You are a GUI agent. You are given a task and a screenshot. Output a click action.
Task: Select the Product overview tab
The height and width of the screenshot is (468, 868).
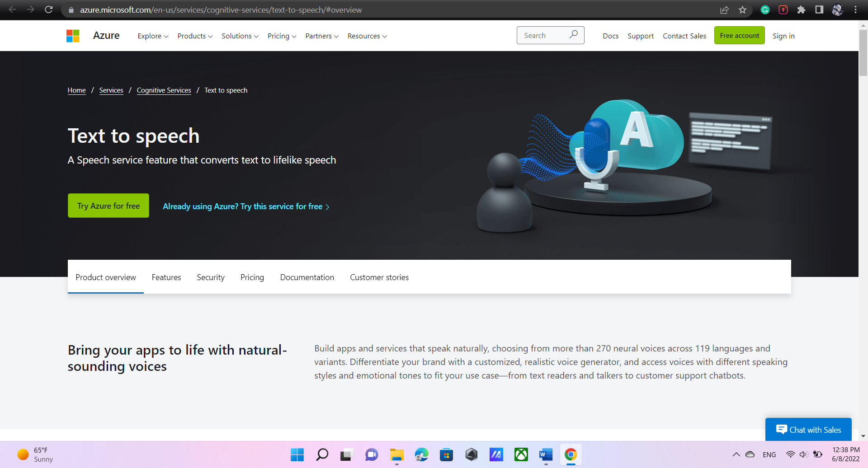(106, 277)
